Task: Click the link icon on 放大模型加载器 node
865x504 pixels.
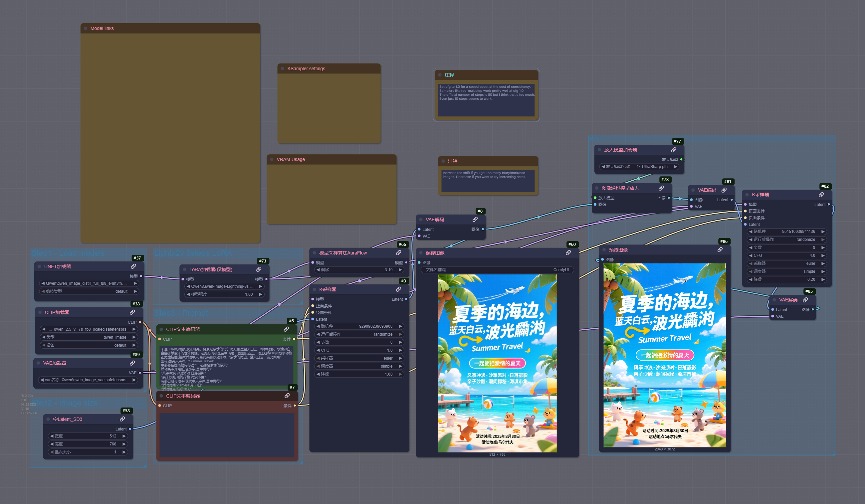Action: tap(674, 150)
